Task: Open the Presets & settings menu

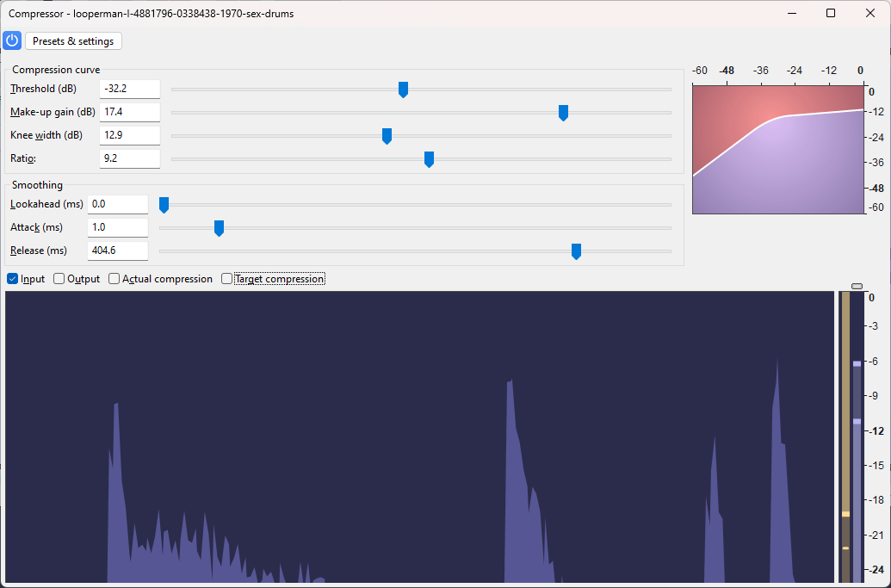Action: pos(72,40)
